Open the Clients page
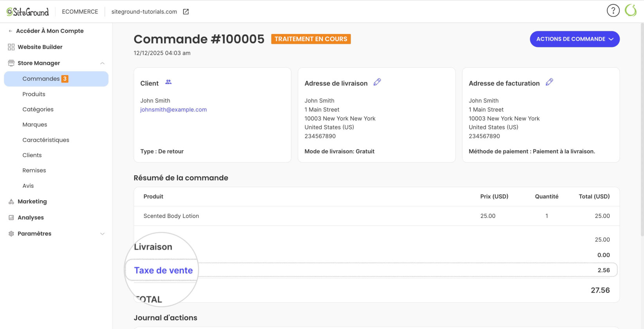644x329 pixels. pos(32,155)
